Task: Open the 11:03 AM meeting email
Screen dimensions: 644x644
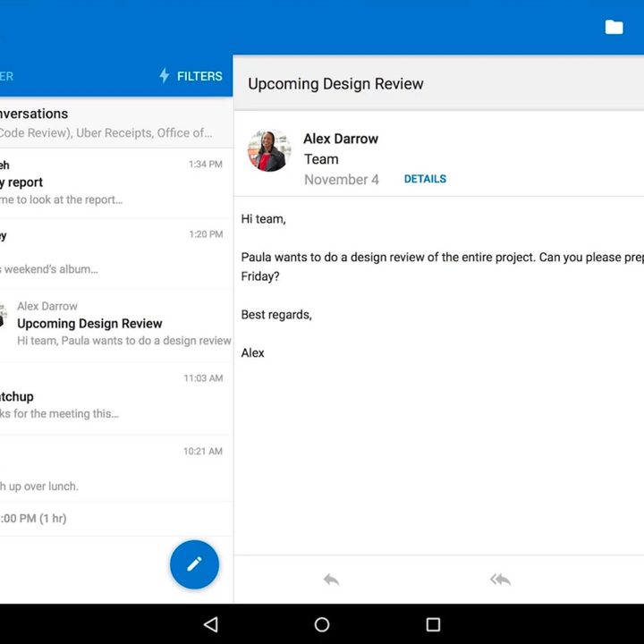Action: [116, 398]
